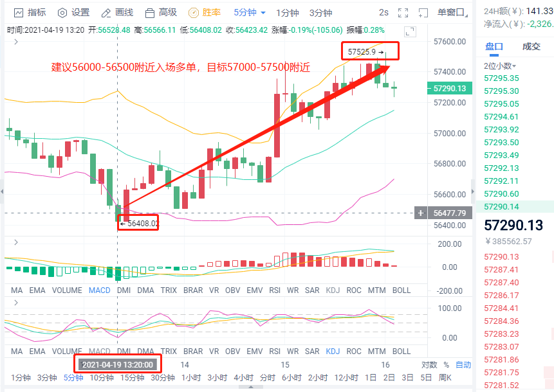554x392 pixels.
Task: Select the 画线 drawing tool
Action: click(118, 12)
